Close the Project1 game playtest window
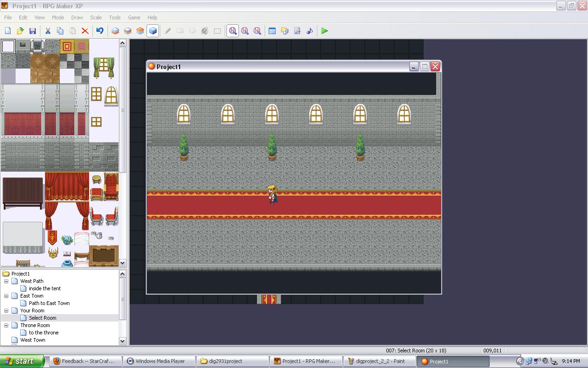588x368 pixels. pos(435,67)
